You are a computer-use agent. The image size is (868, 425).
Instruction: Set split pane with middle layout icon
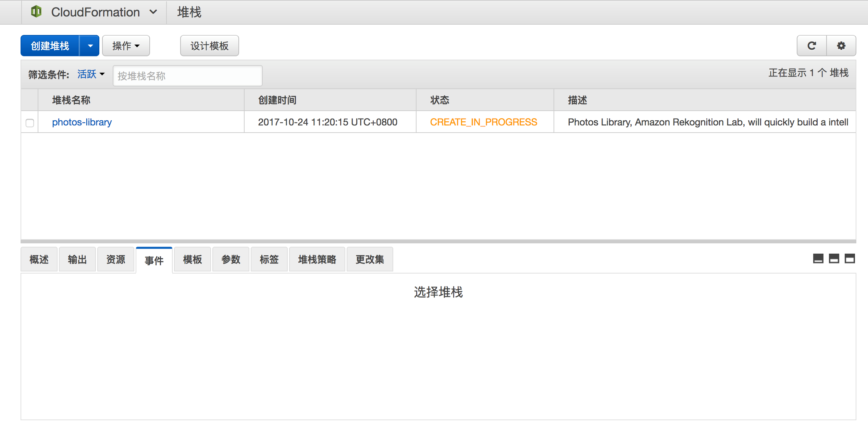(834, 259)
